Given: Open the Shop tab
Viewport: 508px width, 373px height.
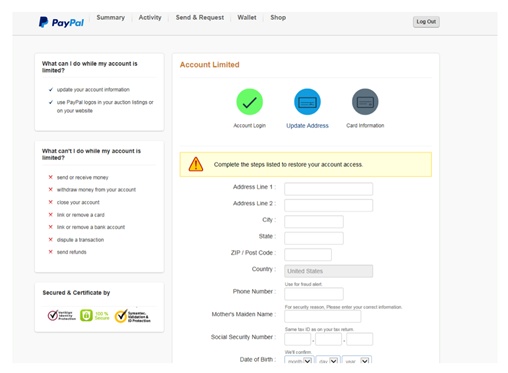Looking at the screenshot, I should point(278,18).
